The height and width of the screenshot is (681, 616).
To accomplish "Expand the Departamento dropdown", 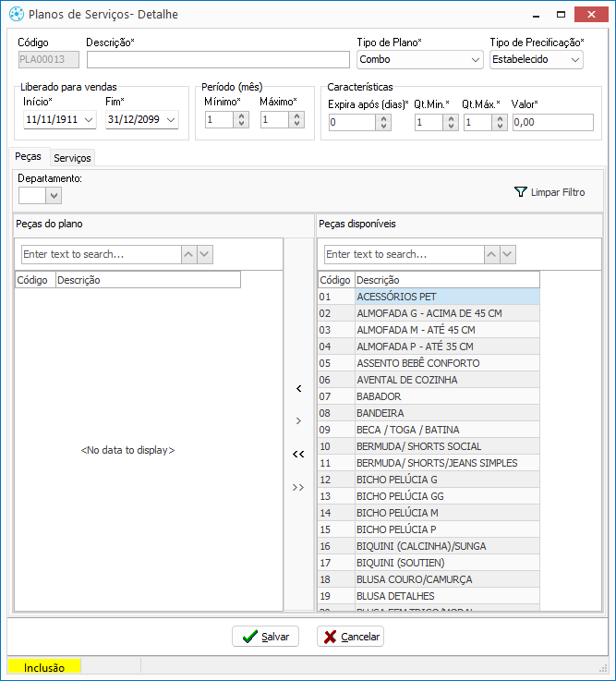I will point(54,196).
